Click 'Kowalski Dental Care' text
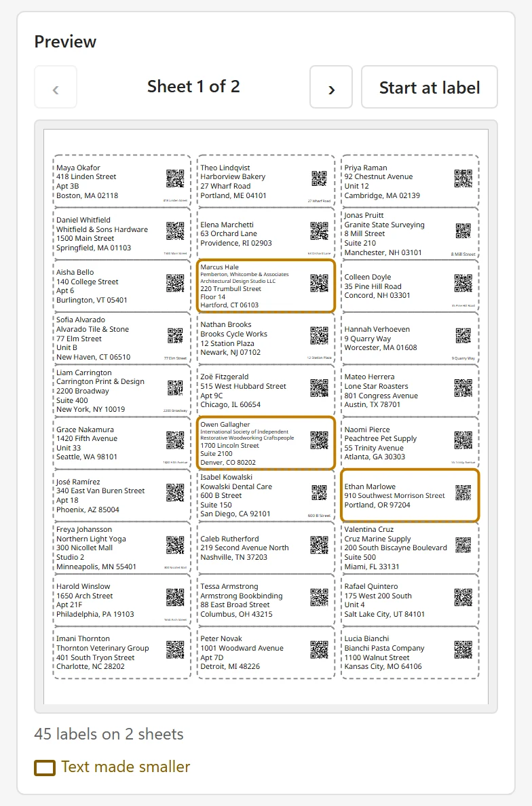Screen dimensions: 532x806 [x=236, y=486]
